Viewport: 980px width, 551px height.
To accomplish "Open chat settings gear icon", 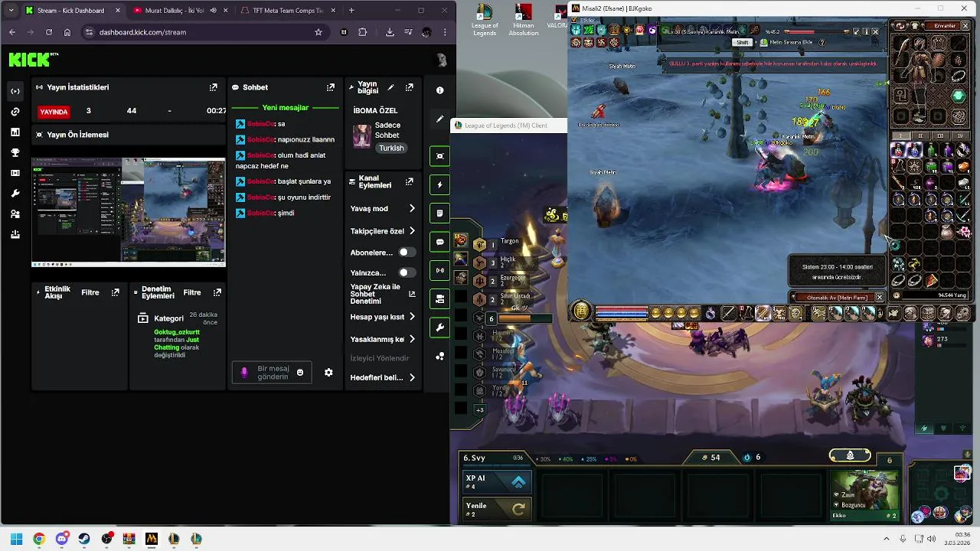I will (328, 373).
